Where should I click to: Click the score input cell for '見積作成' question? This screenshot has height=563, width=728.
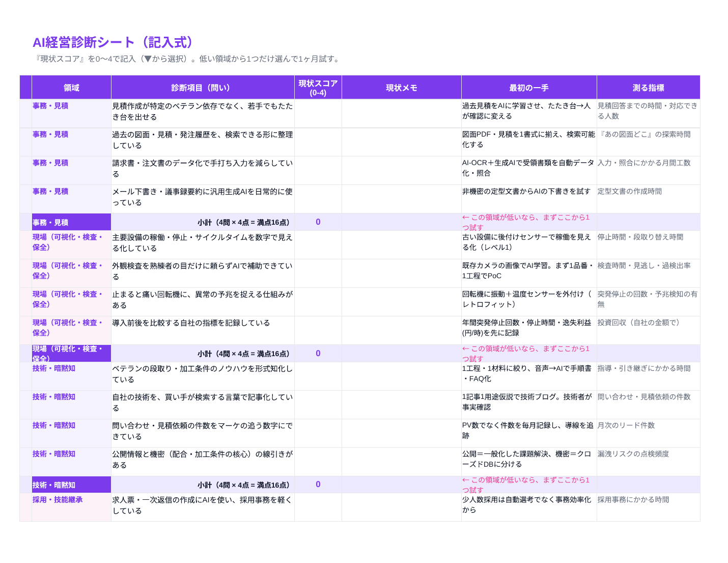(x=318, y=113)
